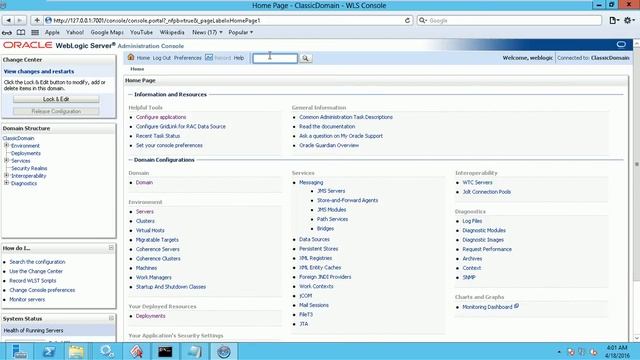Open the Help menu item

coord(239,58)
